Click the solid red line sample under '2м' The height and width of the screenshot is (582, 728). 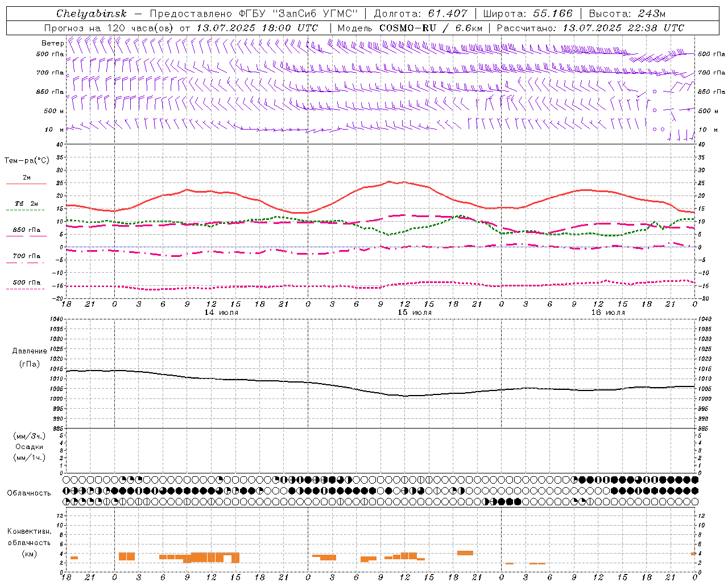pos(26,184)
